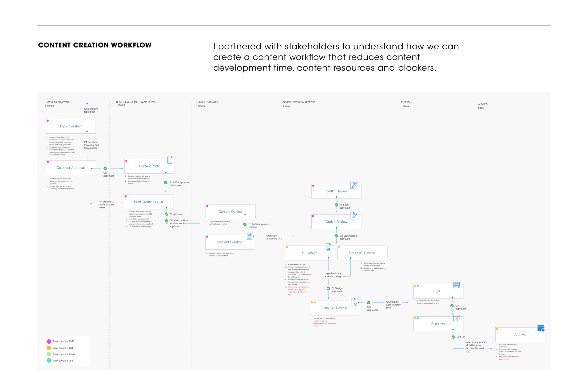Click the Brief Creation (x10) box

coord(149,202)
